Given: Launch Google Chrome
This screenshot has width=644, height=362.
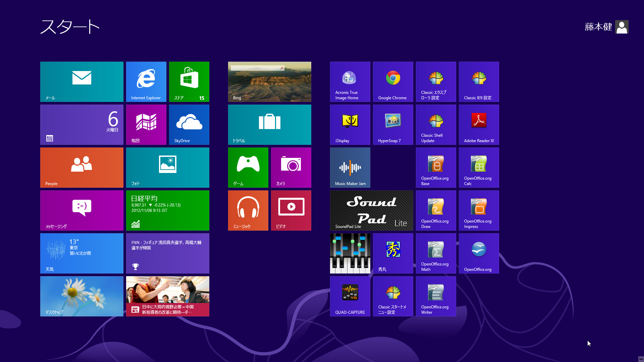Looking at the screenshot, I should coord(393,82).
